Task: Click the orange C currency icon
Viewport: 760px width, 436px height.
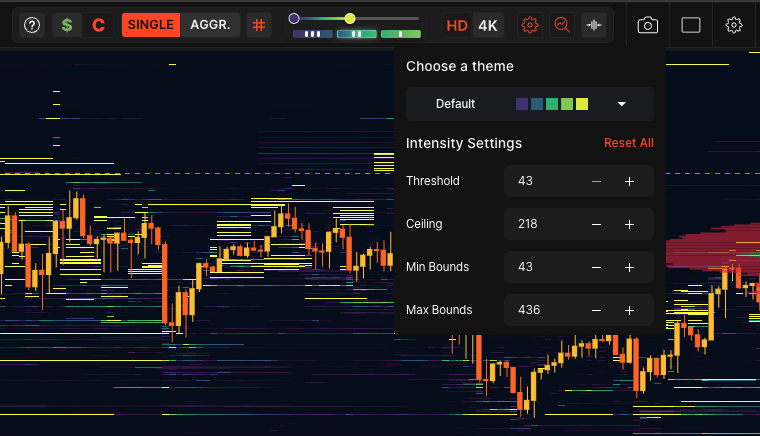Action: coord(98,25)
